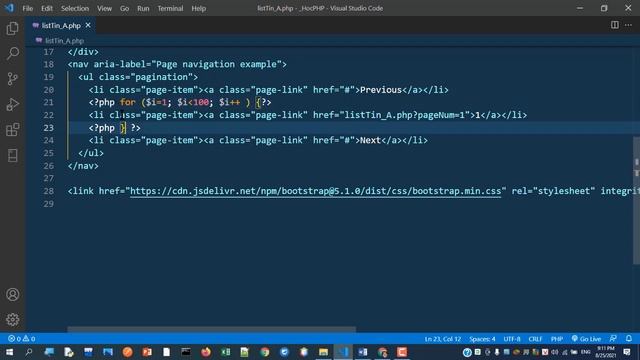Image resolution: width=640 pixels, height=360 pixels.
Task: Open the terminal app in taskbar
Action: [x=186, y=352]
